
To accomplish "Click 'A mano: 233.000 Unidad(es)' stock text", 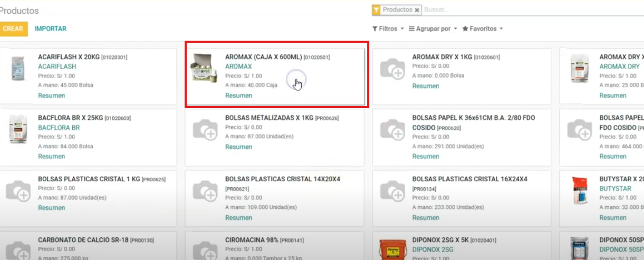I will [447, 208].
